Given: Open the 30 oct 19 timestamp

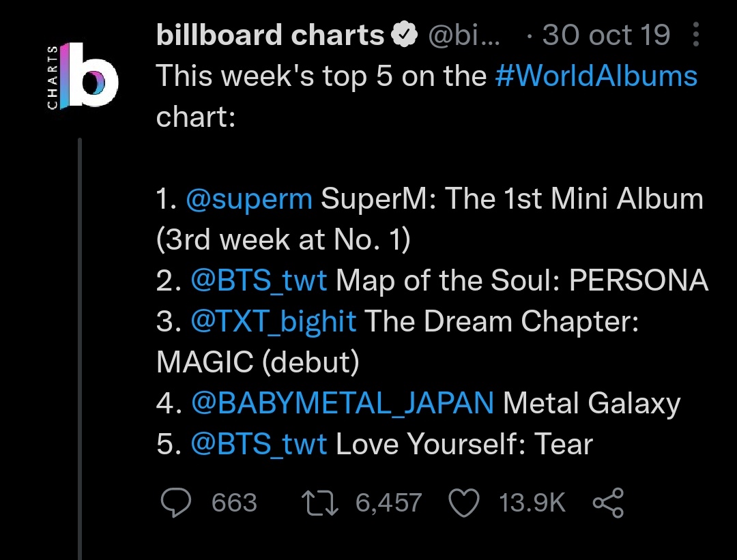Looking at the screenshot, I should pos(607,35).
